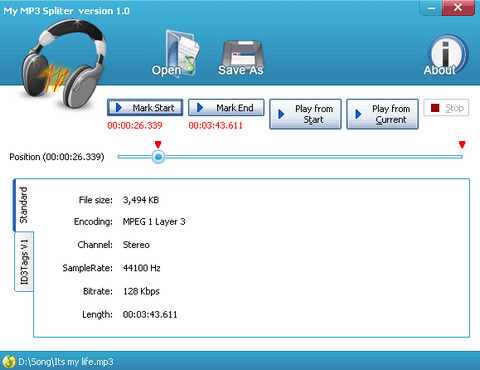Select the Standard tab
This screenshot has width=480, height=370.
pos(23,205)
